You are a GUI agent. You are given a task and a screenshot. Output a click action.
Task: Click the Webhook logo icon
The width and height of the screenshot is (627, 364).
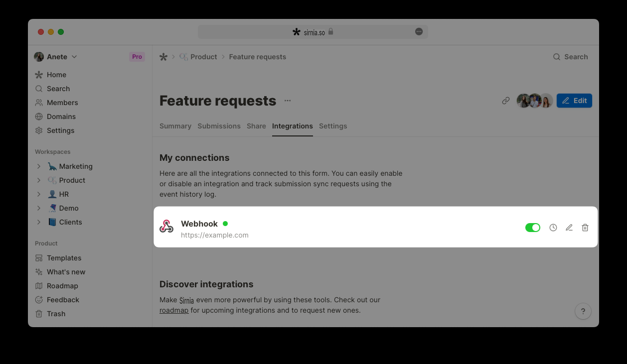pyautogui.click(x=166, y=226)
